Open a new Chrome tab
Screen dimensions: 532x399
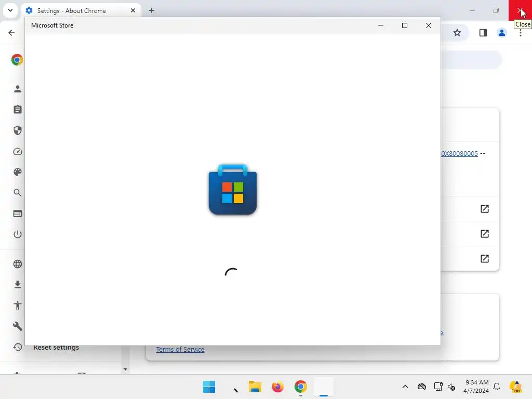pos(152,10)
